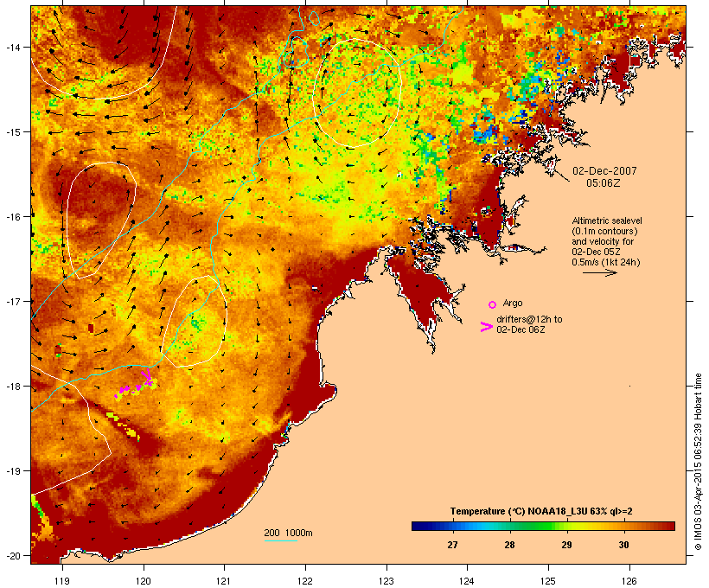This screenshot has height=588, width=709.
Task: Click the date label 02-Dec-2007
Action: click(x=604, y=171)
